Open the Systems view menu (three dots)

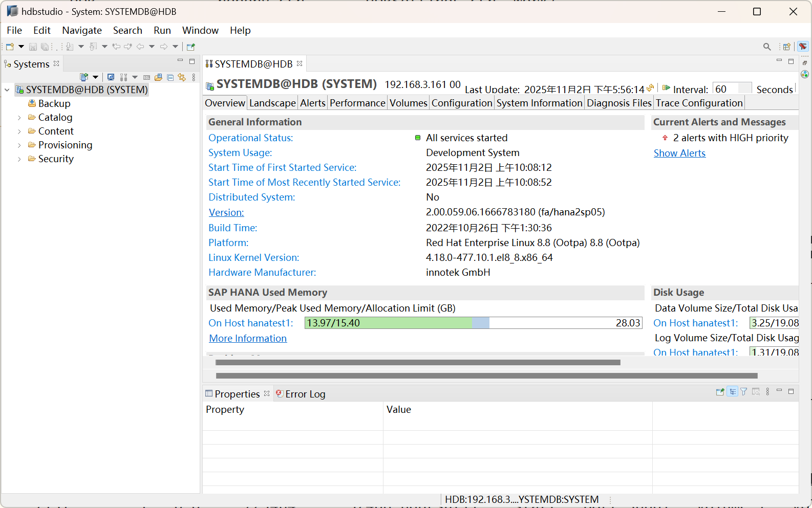click(x=194, y=77)
